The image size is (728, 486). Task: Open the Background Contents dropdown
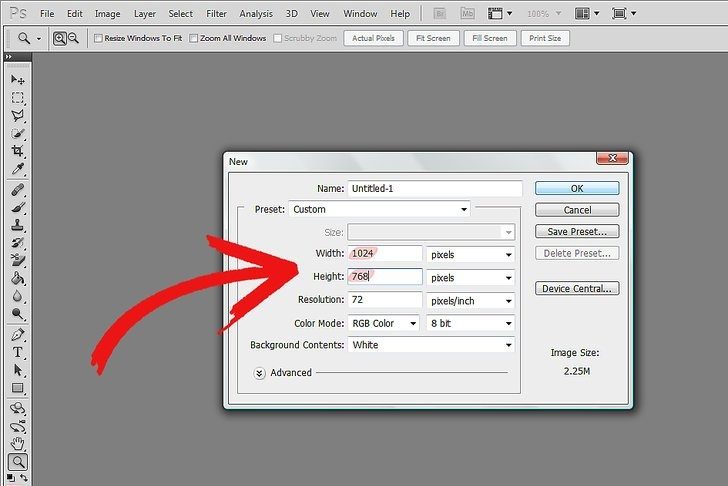coord(430,345)
